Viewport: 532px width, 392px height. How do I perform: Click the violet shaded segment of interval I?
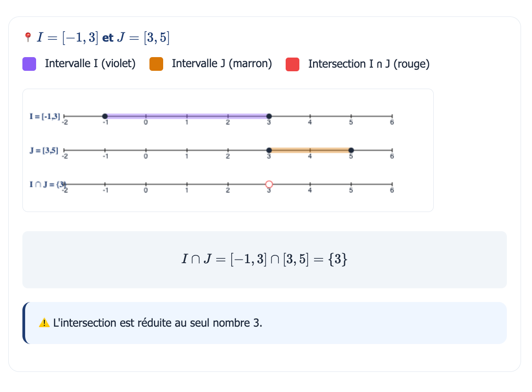(187, 117)
